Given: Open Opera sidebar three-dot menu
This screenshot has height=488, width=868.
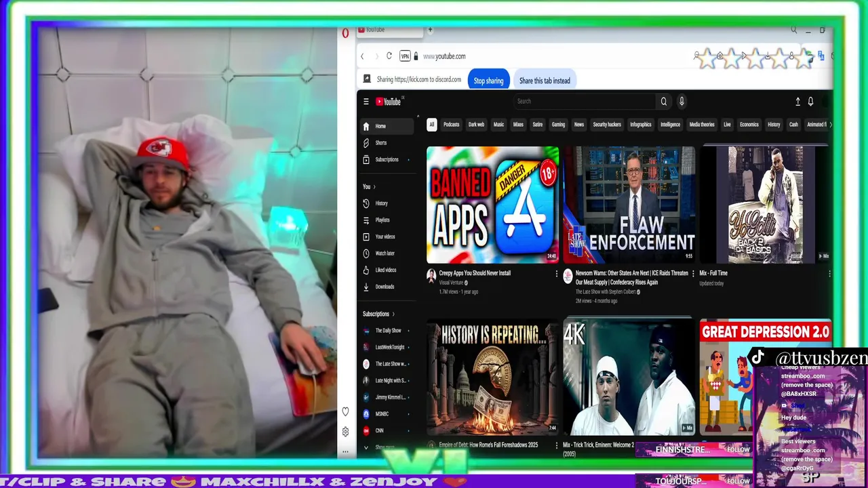Looking at the screenshot, I should [345, 451].
